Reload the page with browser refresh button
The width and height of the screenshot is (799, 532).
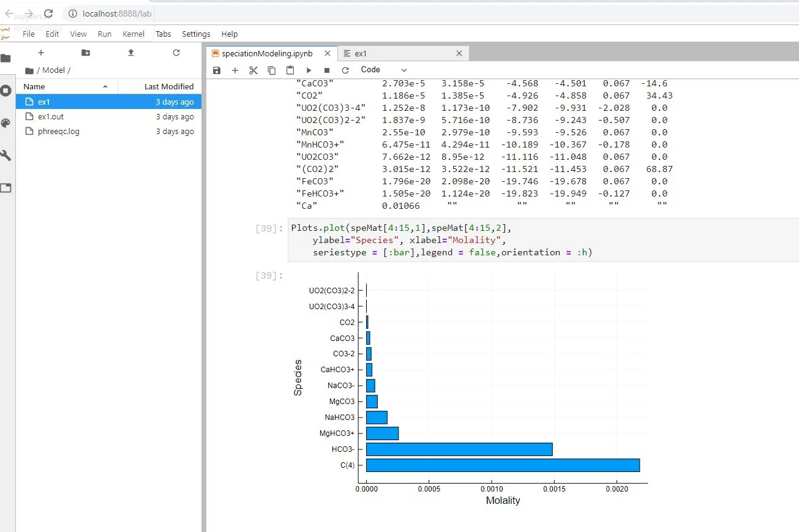48,13
